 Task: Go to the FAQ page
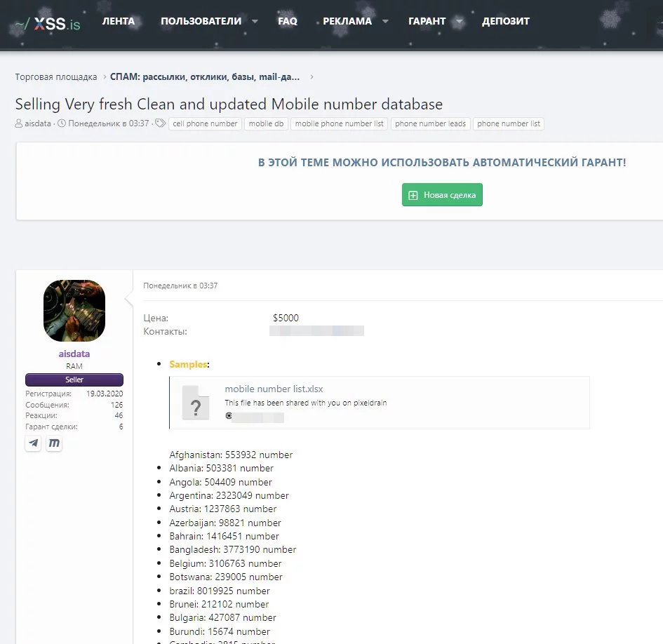[x=288, y=22]
